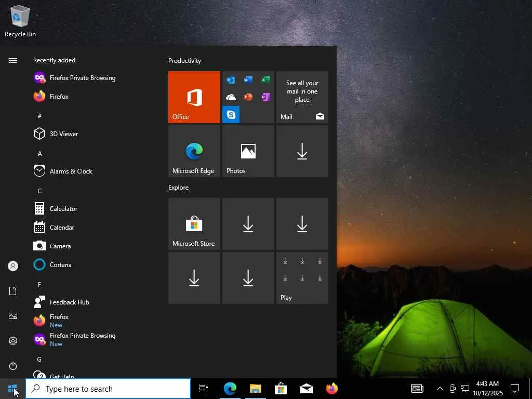Viewport: 532px width, 399px height.
Task: Open Documents from Start sidebar
Action: point(13,291)
